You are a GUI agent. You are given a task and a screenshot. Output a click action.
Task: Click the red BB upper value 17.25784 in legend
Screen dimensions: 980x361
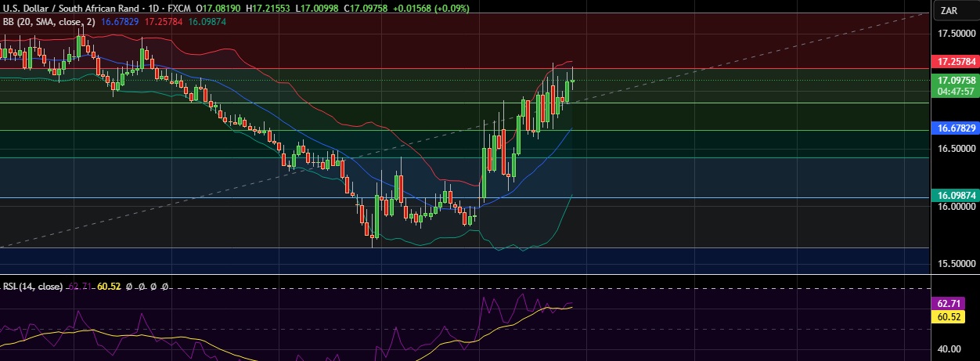[163, 22]
